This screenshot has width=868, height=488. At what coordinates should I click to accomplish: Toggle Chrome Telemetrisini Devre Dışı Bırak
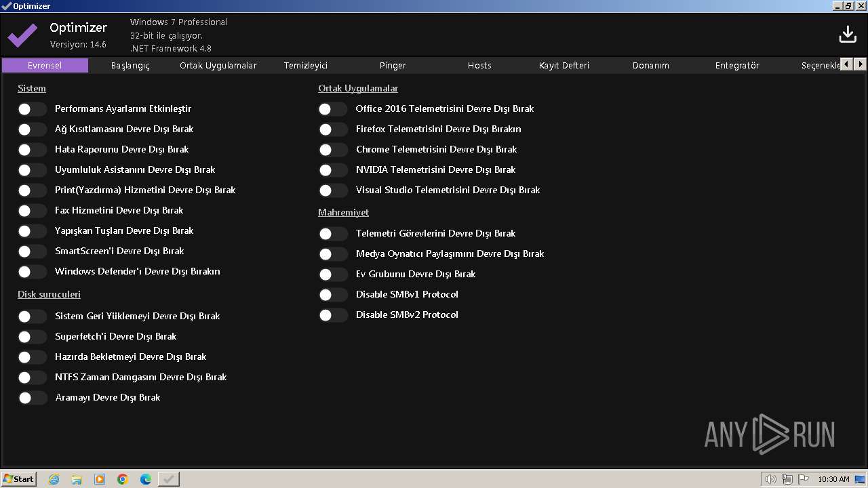click(x=333, y=149)
